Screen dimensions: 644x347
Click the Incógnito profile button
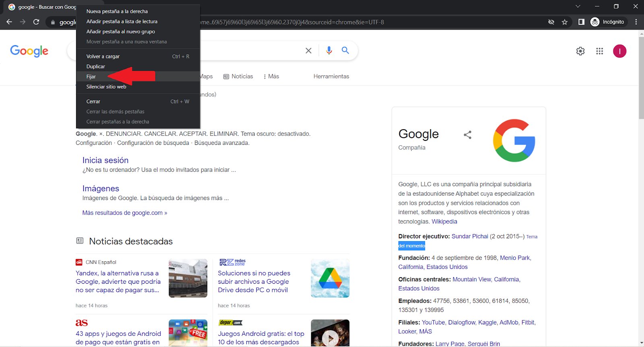(607, 22)
